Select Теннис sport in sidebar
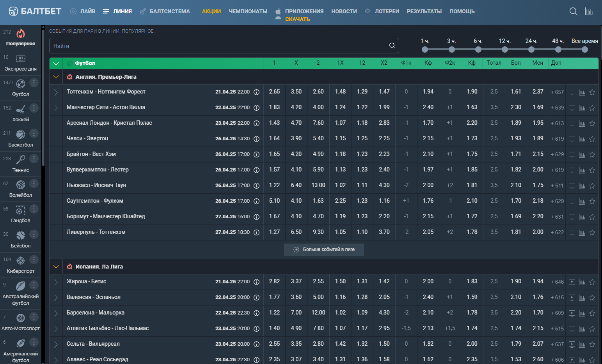The image size is (602, 364). click(x=21, y=164)
